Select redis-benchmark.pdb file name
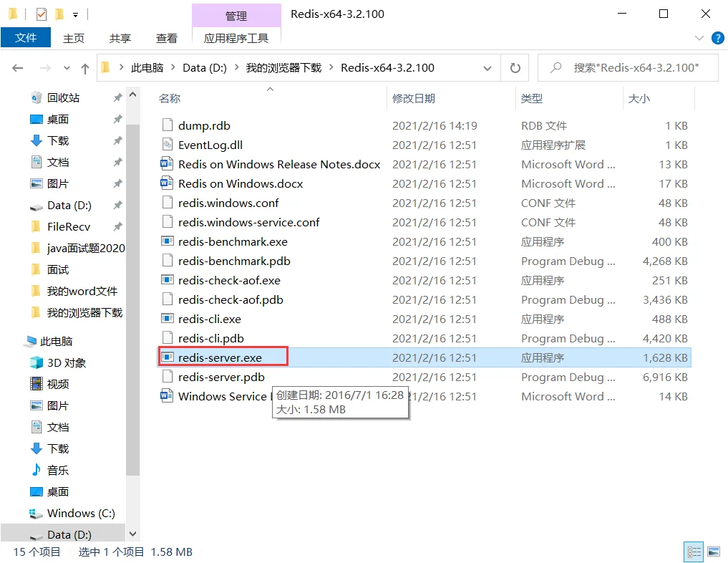This screenshot has height=563, width=728. click(234, 261)
